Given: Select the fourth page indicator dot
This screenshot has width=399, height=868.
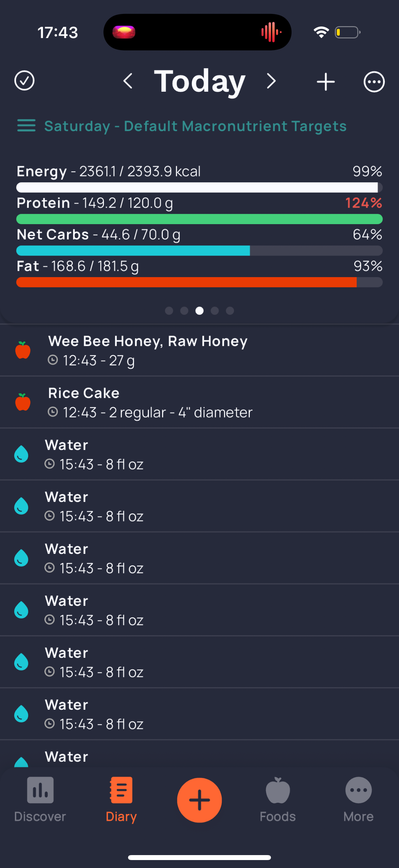Looking at the screenshot, I should click(215, 311).
